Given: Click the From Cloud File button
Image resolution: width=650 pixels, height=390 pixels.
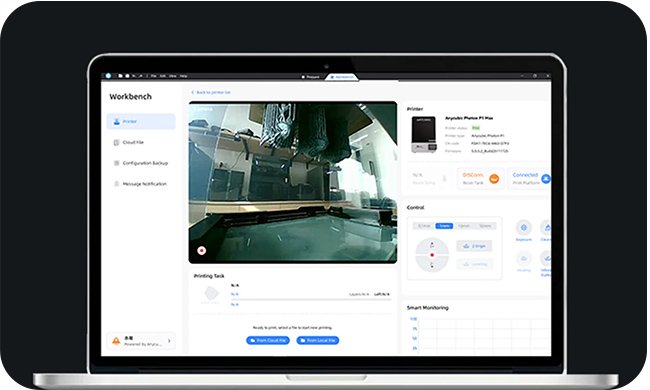Looking at the screenshot, I should point(268,340).
